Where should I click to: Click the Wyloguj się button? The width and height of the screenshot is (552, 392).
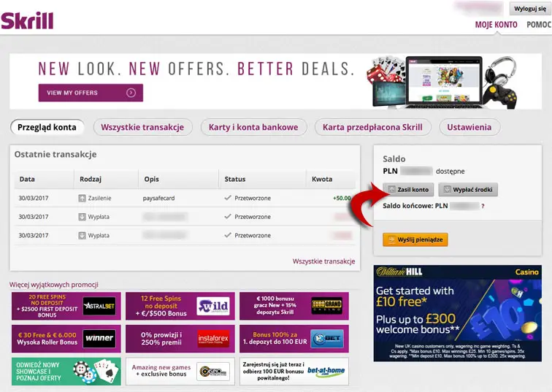pos(530,9)
